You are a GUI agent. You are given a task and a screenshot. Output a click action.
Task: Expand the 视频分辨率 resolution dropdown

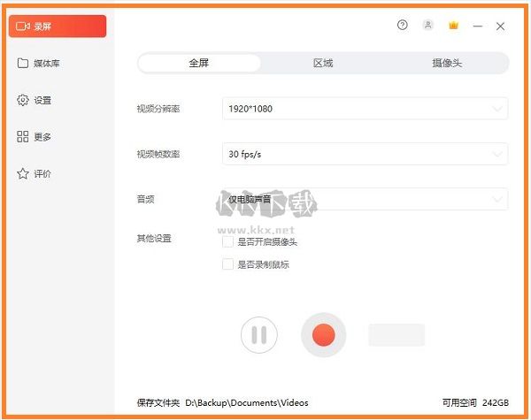point(365,109)
